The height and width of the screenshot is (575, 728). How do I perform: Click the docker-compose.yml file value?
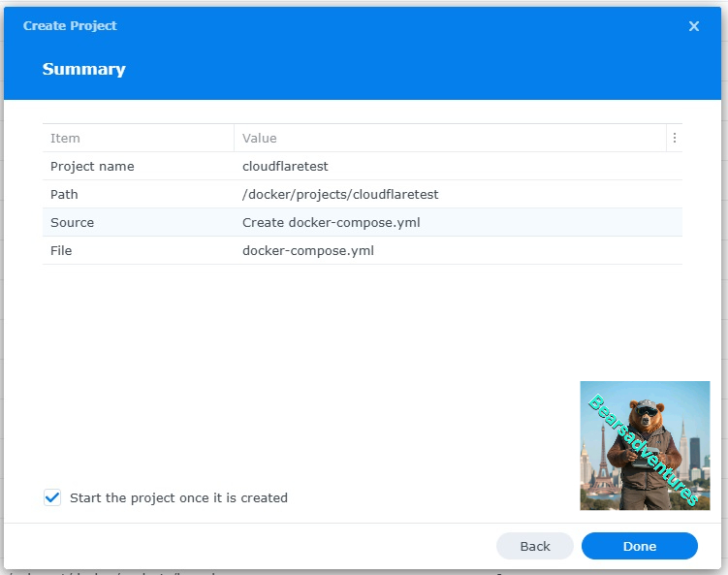tap(307, 250)
